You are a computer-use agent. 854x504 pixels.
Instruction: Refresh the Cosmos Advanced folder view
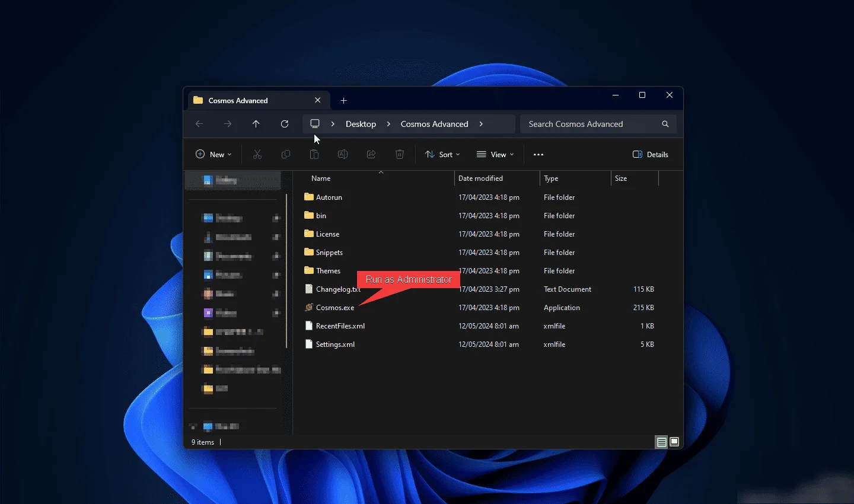click(x=285, y=124)
